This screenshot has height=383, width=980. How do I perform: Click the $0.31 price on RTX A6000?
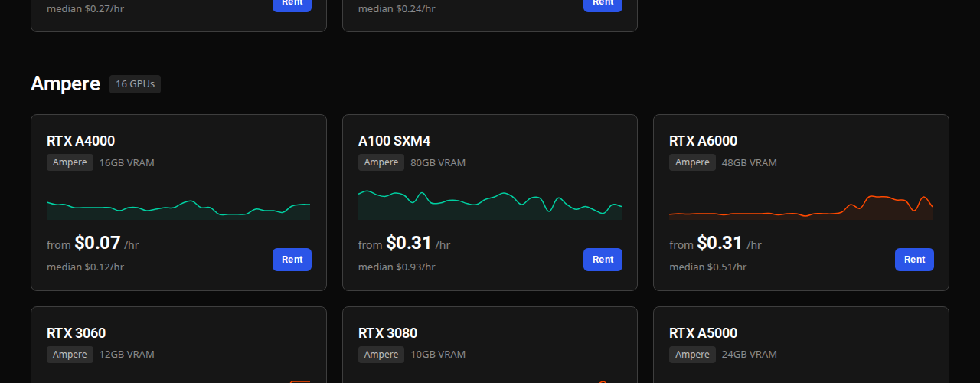click(720, 244)
